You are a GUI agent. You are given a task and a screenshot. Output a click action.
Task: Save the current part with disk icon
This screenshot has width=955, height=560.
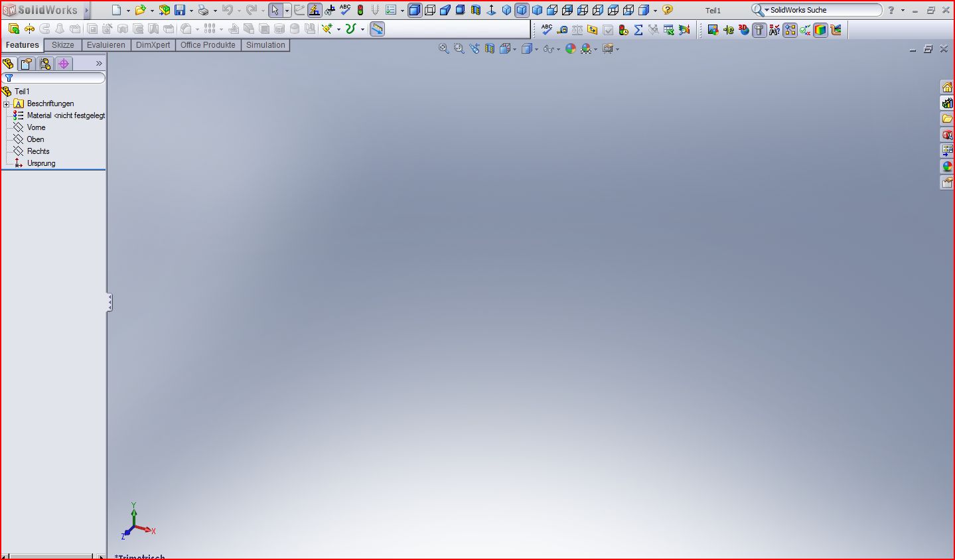click(180, 10)
